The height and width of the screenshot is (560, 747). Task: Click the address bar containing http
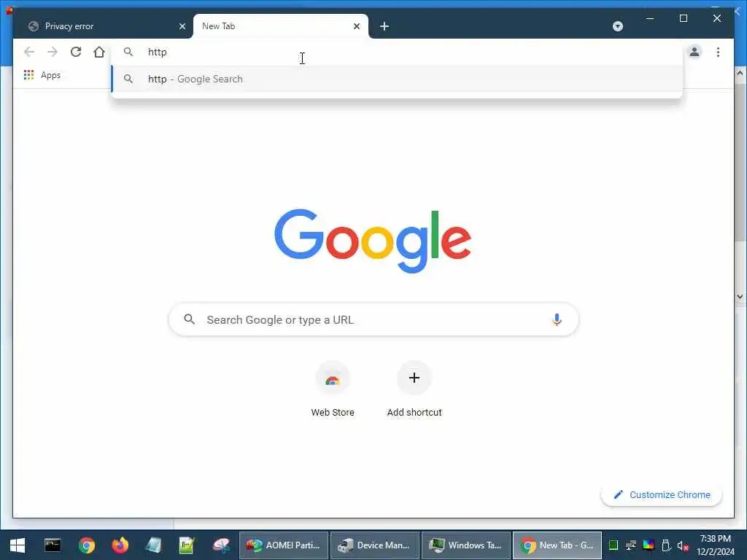tap(396, 52)
